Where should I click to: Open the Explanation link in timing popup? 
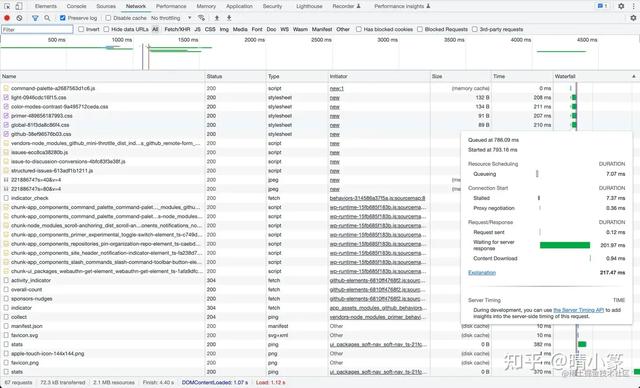(x=482, y=273)
